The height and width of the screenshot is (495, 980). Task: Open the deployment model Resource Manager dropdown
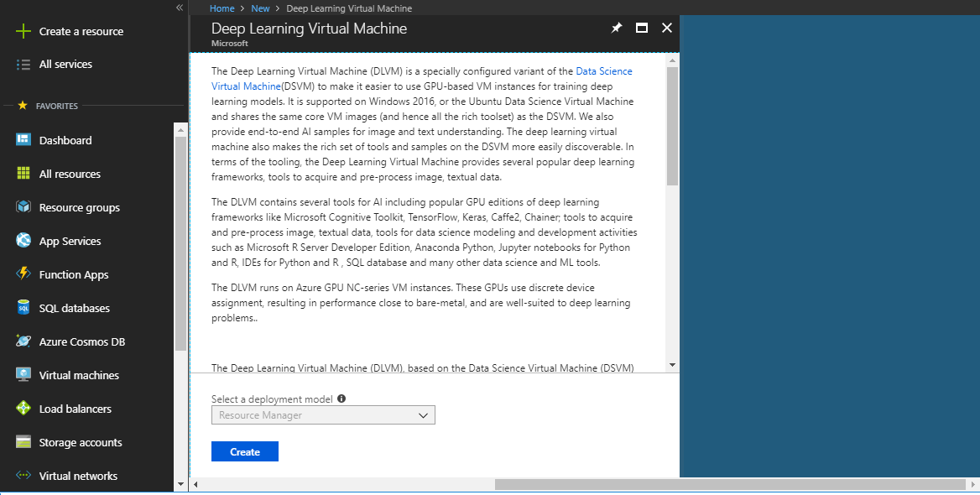click(x=323, y=415)
